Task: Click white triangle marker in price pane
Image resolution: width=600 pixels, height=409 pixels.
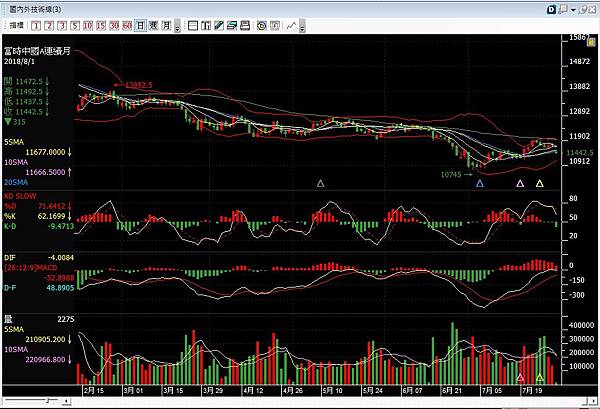Action: [520, 183]
